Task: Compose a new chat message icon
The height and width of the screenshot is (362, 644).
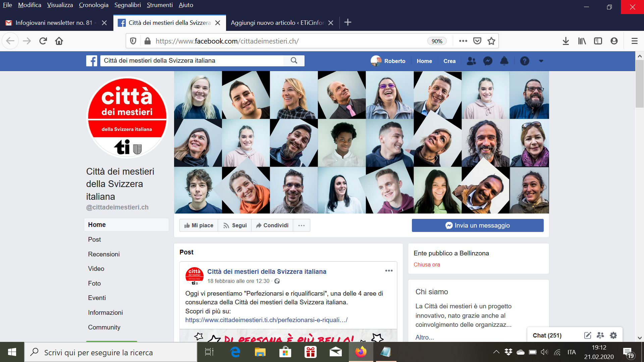Action: point(588,335)
